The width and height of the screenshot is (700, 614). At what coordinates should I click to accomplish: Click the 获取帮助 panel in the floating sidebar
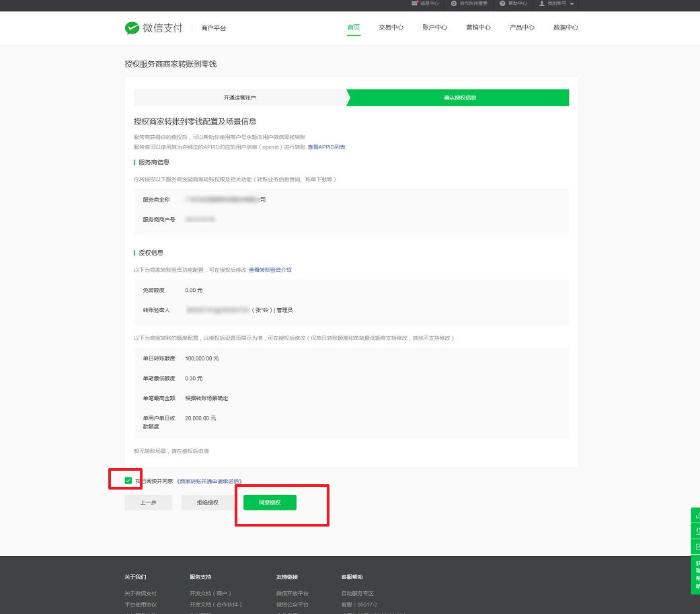(697, 575)
